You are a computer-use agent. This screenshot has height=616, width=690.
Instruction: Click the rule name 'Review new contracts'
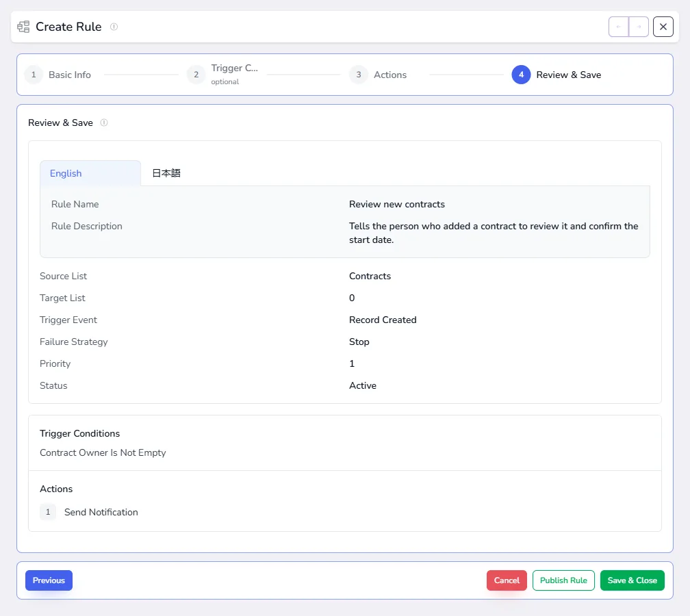(x=397, y=204)
